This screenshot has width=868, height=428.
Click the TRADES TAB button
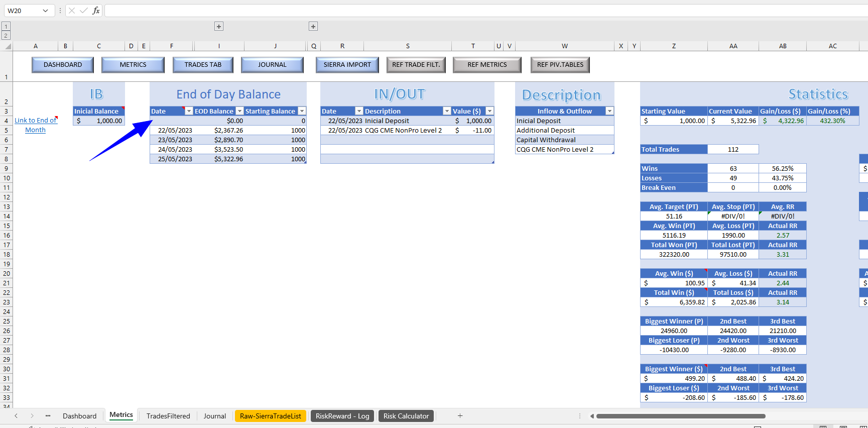[203, 65]
